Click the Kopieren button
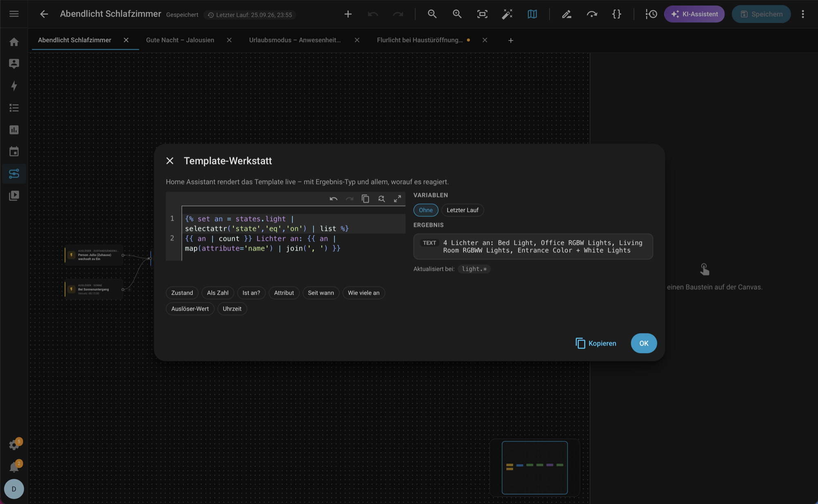The width and height of the screenshot is (818, 504). (x=596, y=343)
